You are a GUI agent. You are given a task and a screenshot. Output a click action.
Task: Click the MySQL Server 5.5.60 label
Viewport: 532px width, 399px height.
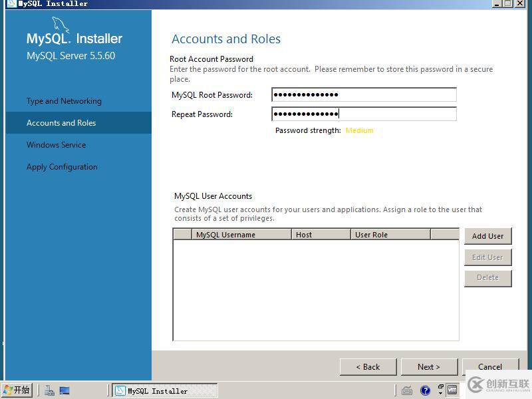click(71, 56)
